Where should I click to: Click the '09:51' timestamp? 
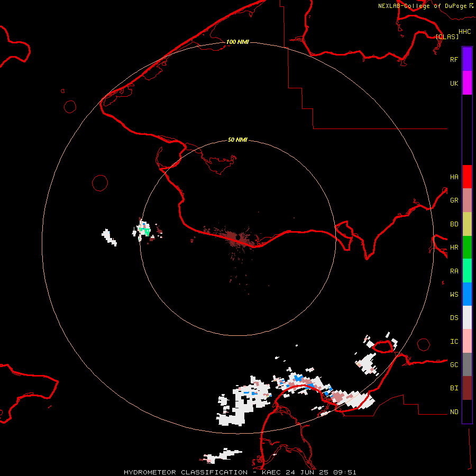344,472
